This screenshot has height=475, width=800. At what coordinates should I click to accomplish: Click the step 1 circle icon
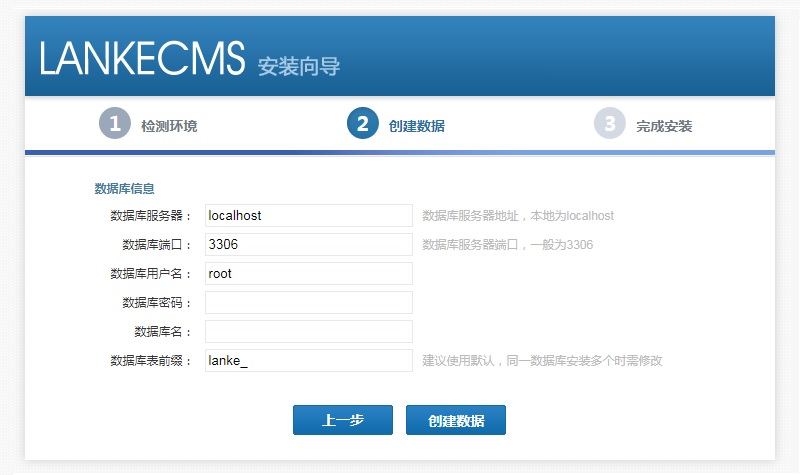tap(115, 123)
